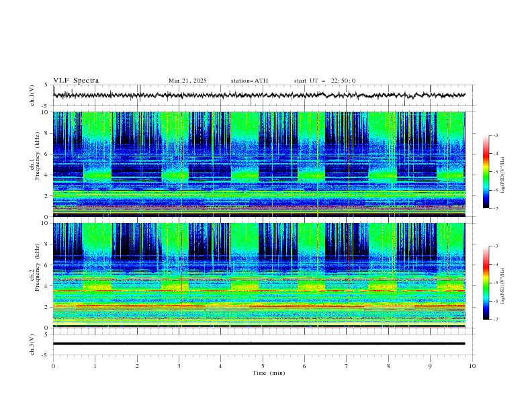
Task: Click the "-3" tick on ch.2 colorbar
Action: coord(495,246)
